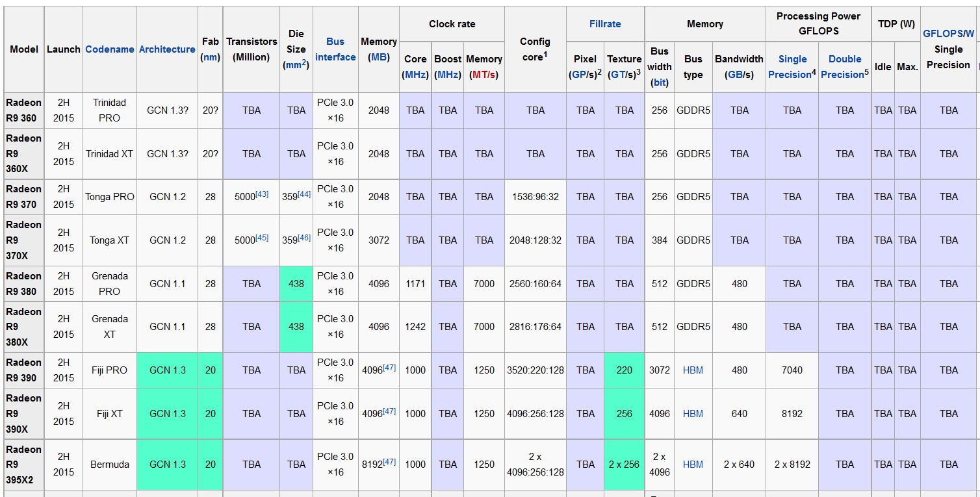Select the Tonga XT codename cell
The height and width of the screenshot is (497, 980).
point(109,240)
